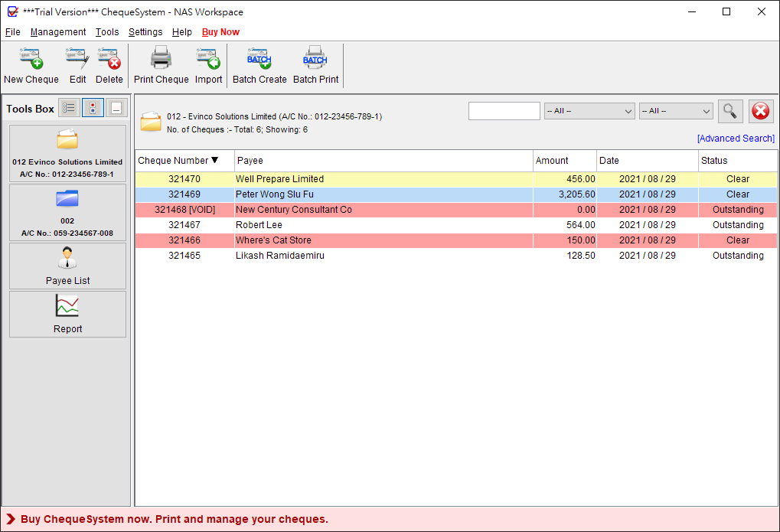The height and width of the screenshot is (532, 780).
Task: Click the magnifier search button
Action: pos(730,111)
